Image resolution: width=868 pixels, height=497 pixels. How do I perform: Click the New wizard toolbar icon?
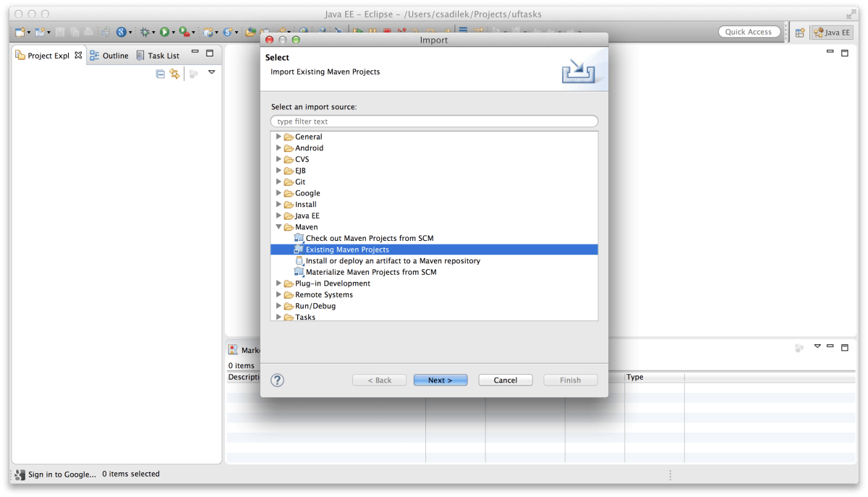[x=20, y=32]
